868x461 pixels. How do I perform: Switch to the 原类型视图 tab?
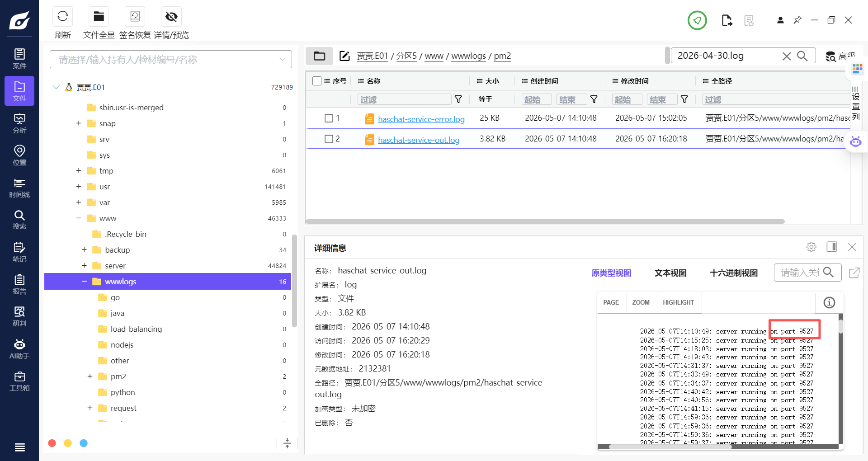coord(611,273)
